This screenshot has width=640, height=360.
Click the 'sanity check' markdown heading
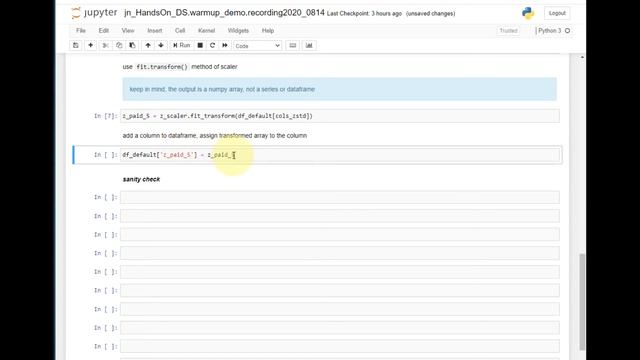coord(141,179)
